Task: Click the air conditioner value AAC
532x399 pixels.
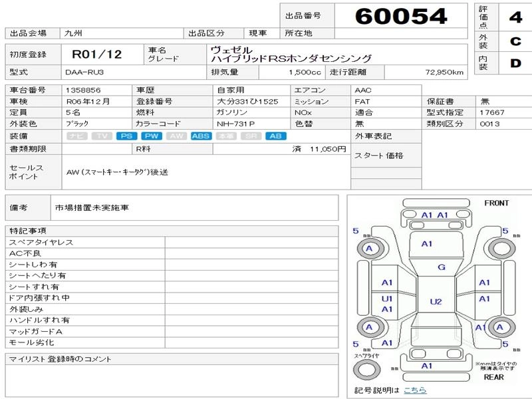Action: (x=363, y=90)
